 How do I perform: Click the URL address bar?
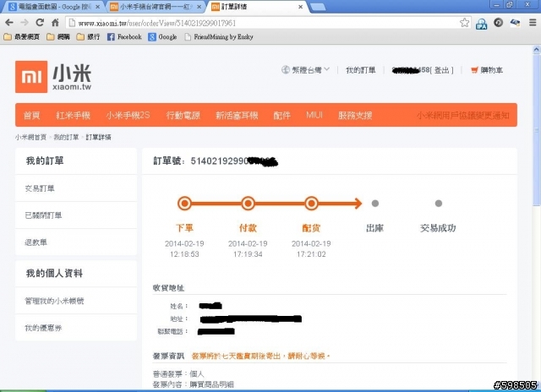tap(262, 23)
